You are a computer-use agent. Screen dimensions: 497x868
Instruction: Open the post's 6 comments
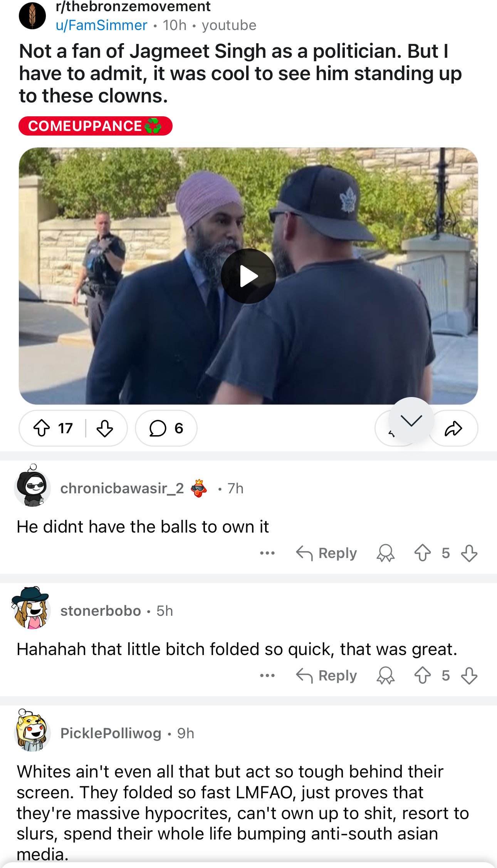tap(166, 428)
